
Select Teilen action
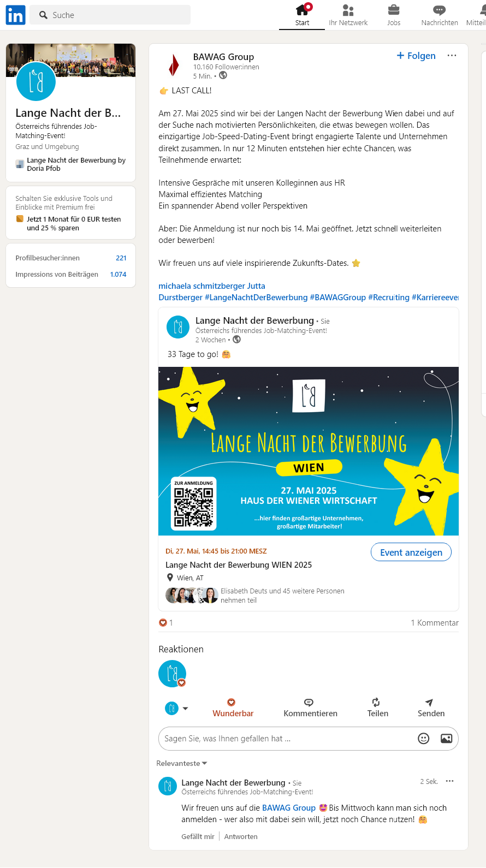pos(377,708)
